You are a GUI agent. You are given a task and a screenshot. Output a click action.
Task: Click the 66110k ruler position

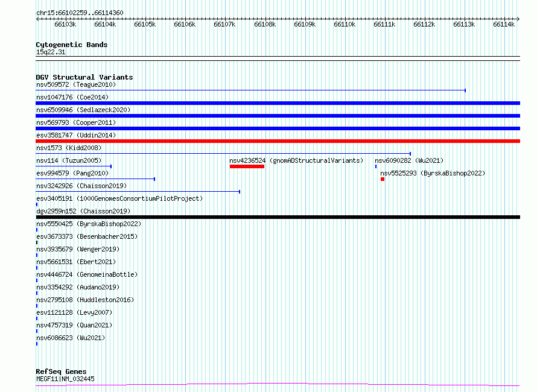point(345,24)
